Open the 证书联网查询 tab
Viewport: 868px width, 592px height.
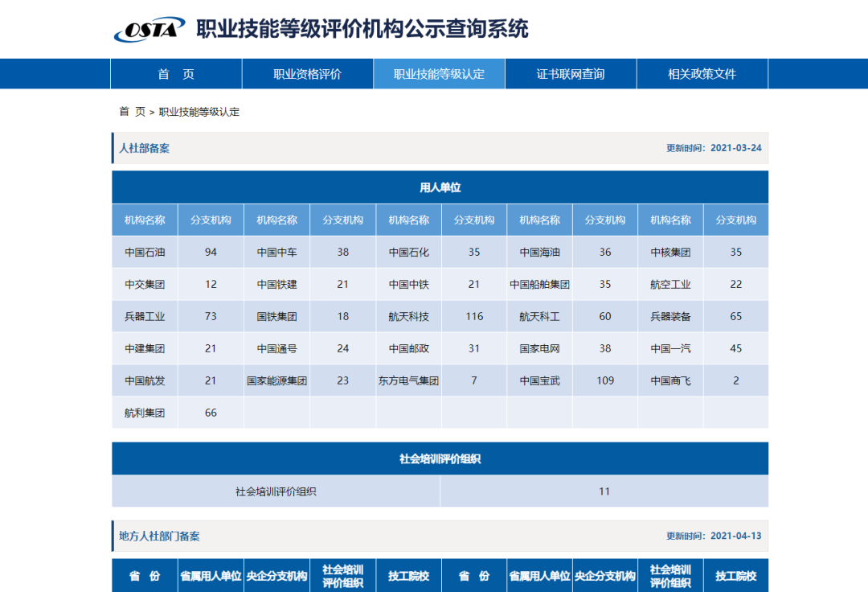coord(570,74)
